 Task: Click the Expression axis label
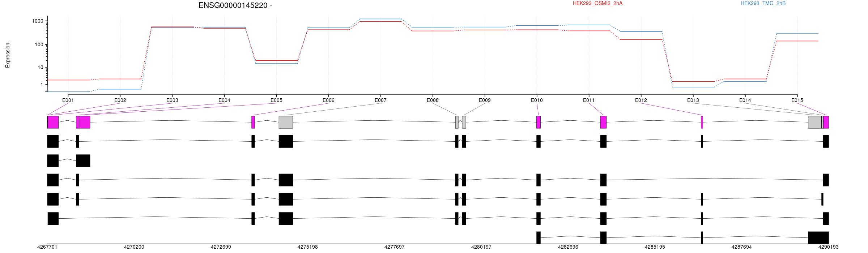[8, 55]
